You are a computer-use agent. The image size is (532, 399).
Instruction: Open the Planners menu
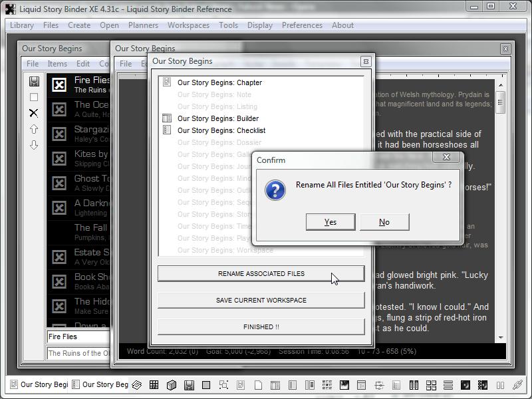click(x=143, y=25)
